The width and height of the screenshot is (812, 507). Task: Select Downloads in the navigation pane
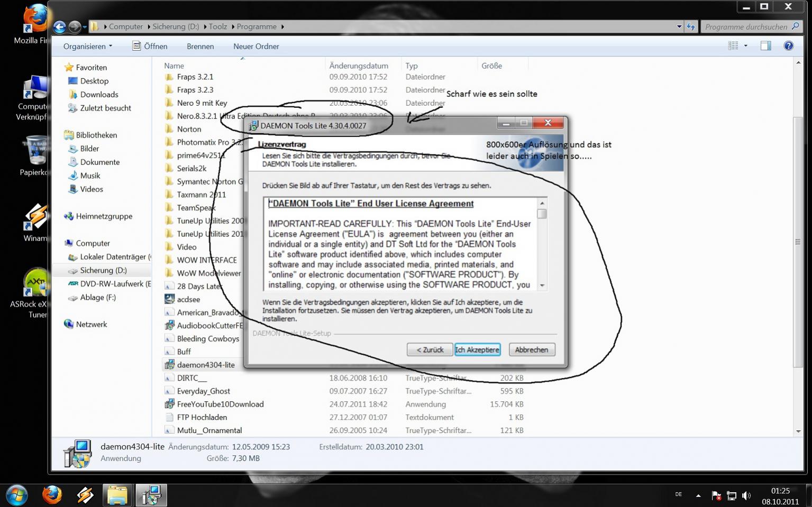99,95
